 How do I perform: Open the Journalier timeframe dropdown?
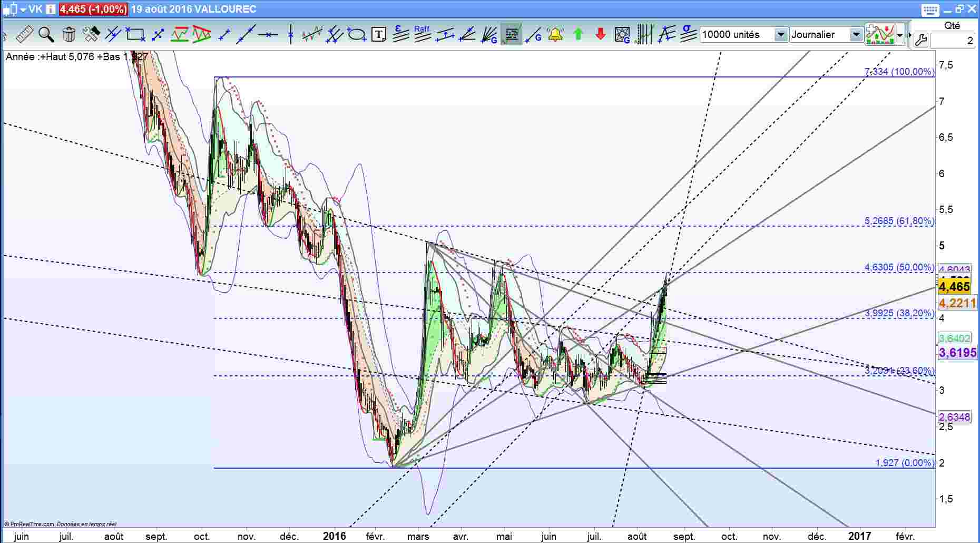[x=826, y=35]
